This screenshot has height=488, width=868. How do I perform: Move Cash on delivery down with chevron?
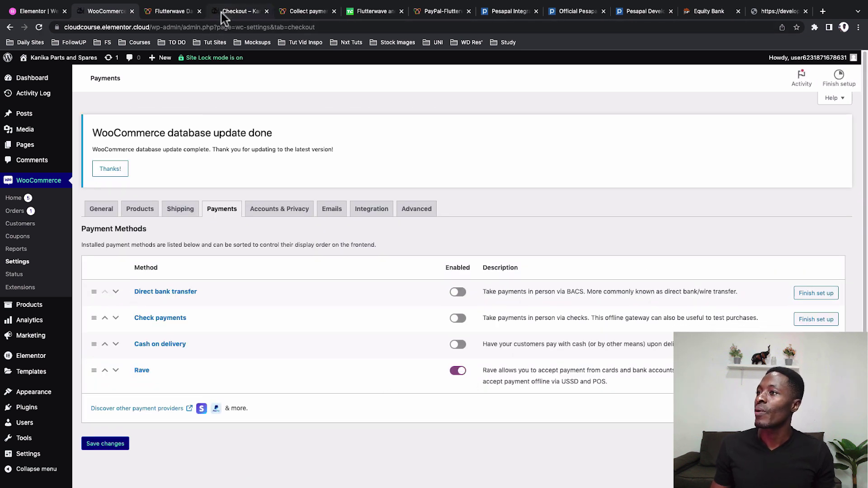[x=116, y=344]
